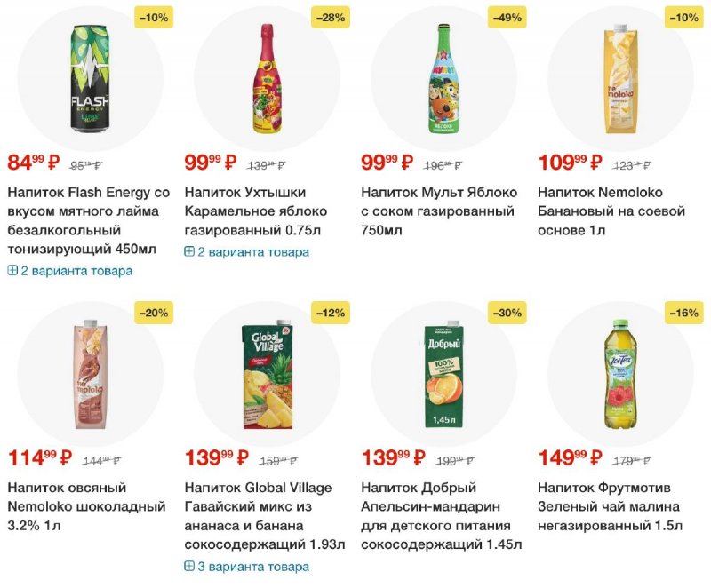
Task: Open the Напиток Фрутмотив Зеленый чай title
Action: [x=610, y=506]
